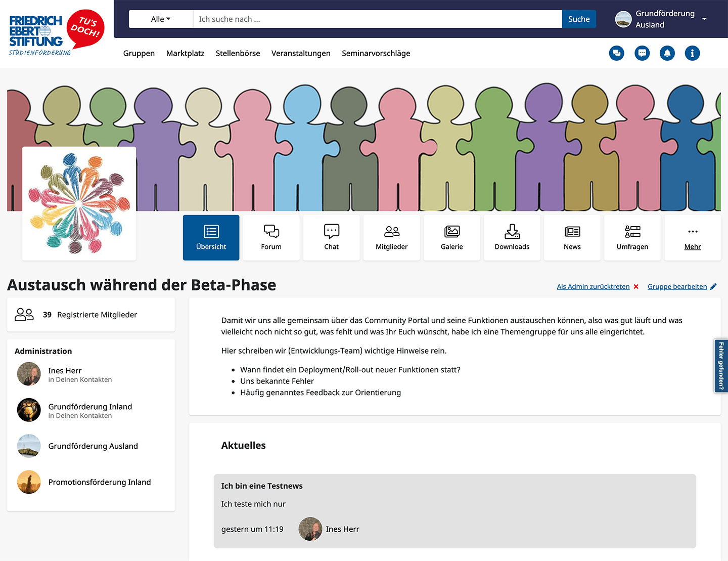Expand the 'Mehr' options menu
Viewport: 728px width, 561px height.
click(692, 238)
